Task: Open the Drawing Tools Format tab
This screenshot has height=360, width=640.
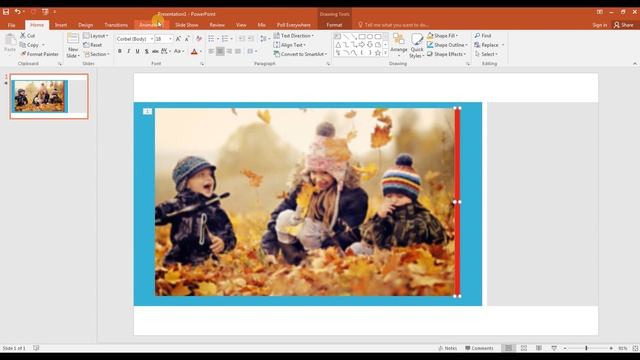Action: click(x=334, y=25)
